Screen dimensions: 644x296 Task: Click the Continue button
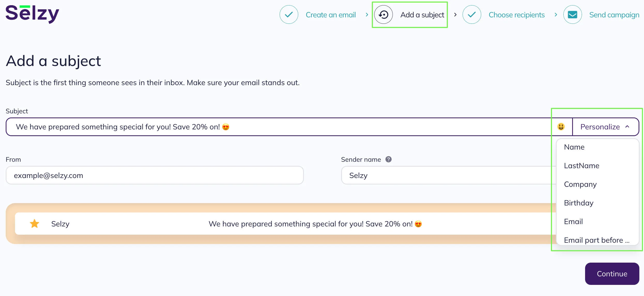(612, 274)
